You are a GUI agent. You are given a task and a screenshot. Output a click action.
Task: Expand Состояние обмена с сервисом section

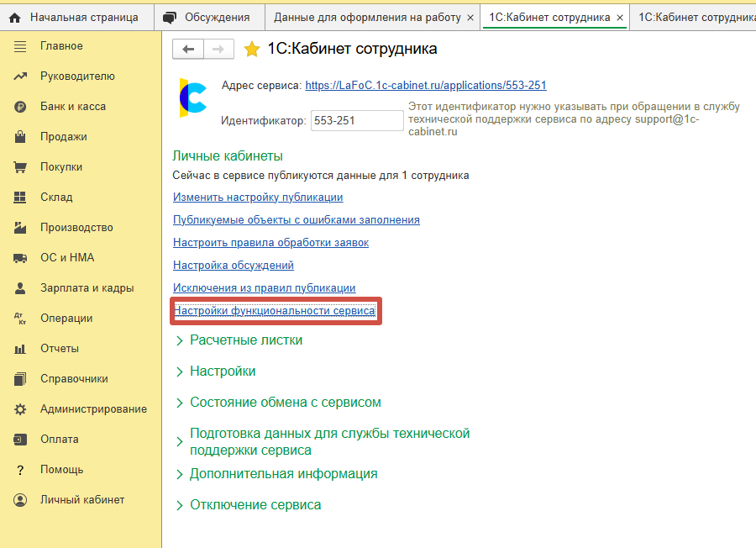pos(180,403)
